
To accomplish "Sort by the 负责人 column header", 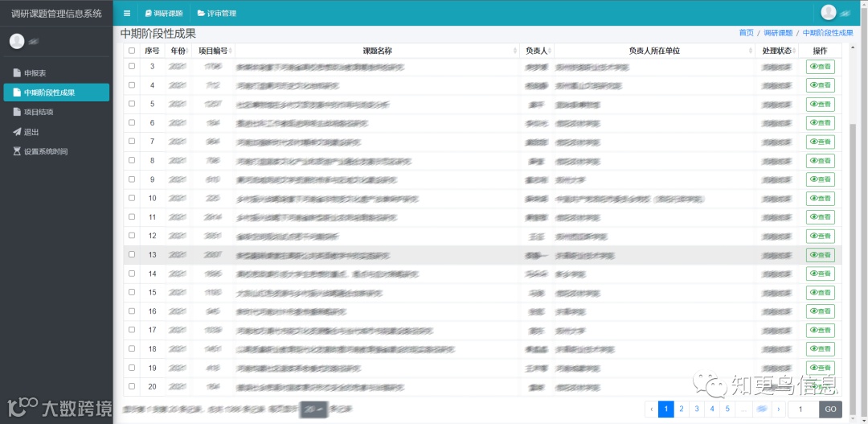I will tap(536, 51).
